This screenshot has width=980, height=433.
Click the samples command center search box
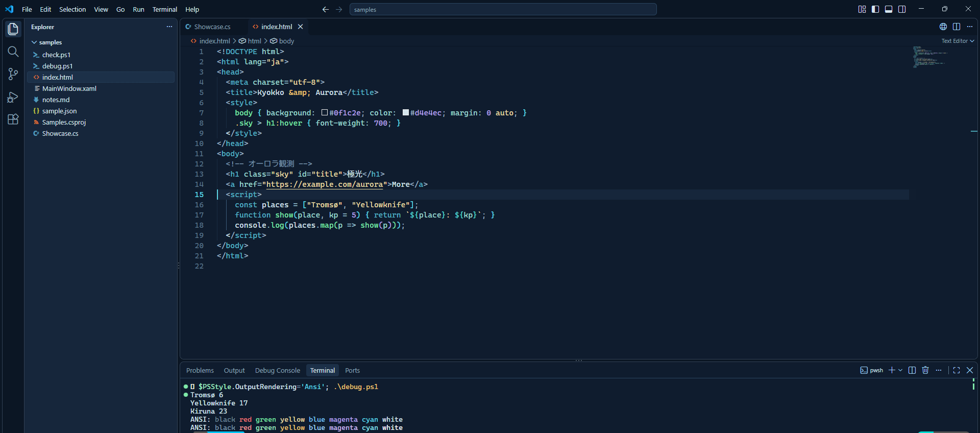[503, 9]
